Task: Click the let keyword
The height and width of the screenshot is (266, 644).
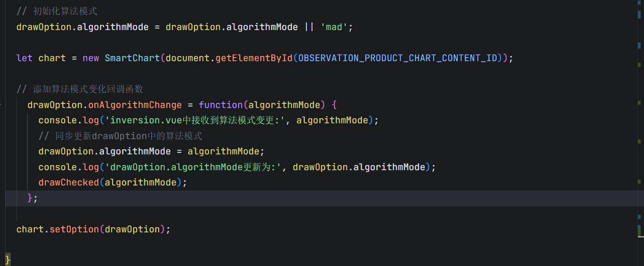Action: point(24,58)
